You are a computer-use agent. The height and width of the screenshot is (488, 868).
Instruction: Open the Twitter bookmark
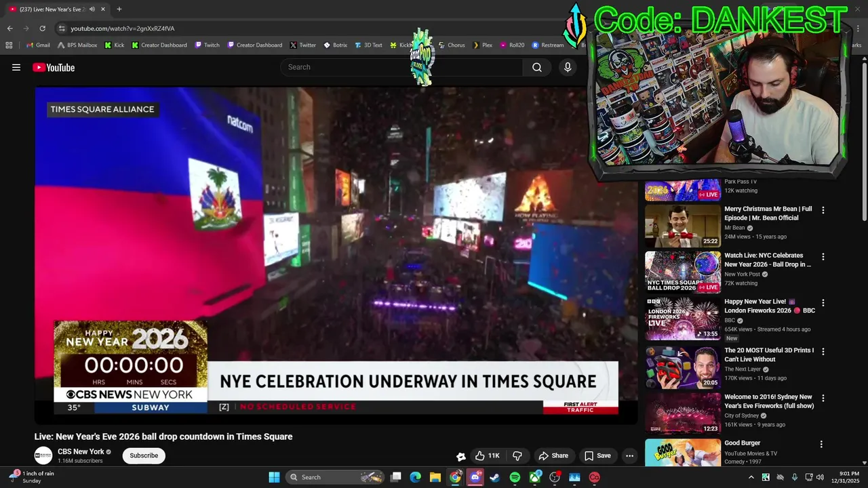tap(302, 45)
